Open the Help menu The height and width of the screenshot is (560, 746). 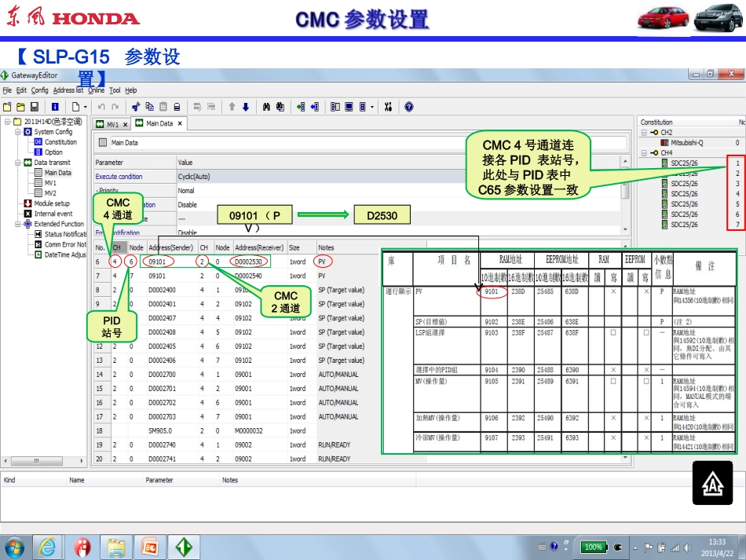pyautogui.click(x=131, y=90)
